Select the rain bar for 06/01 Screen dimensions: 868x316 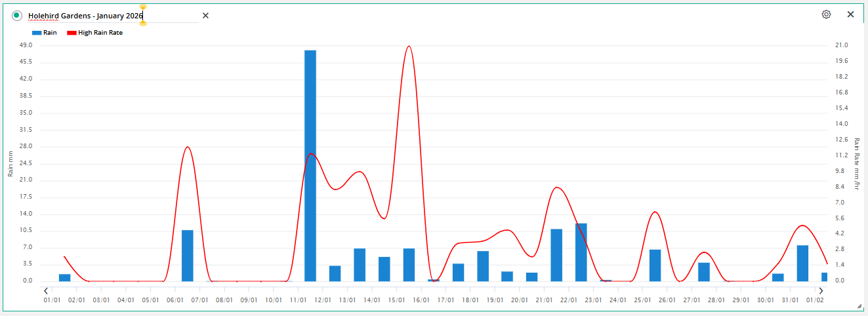coord(188,256)
